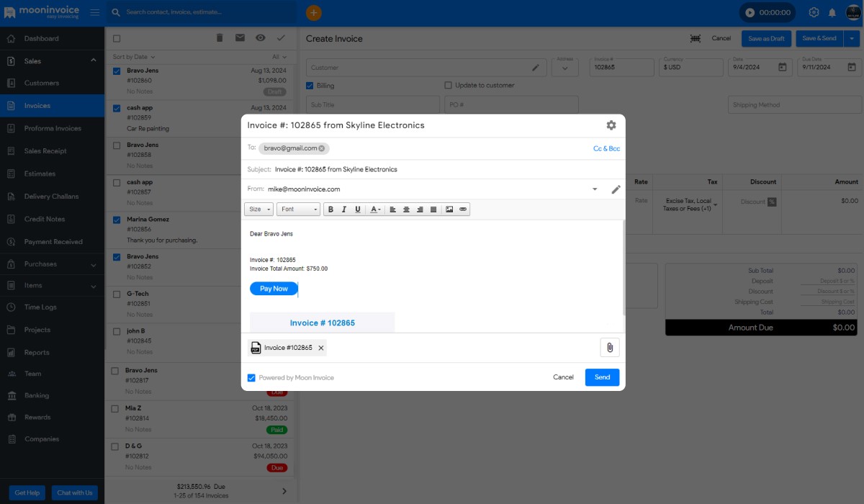Uncheck Bravo Jens invoice #102860

pos(117,71)
